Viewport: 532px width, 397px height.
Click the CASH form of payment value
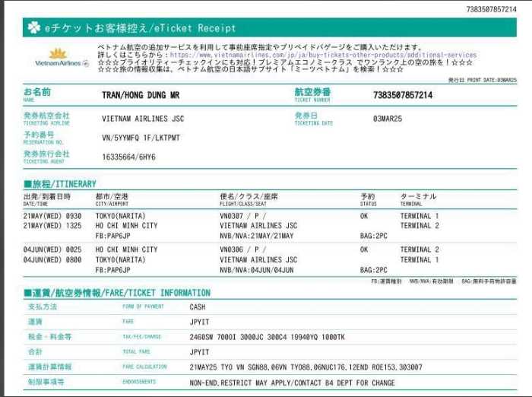tap(198, 307)
